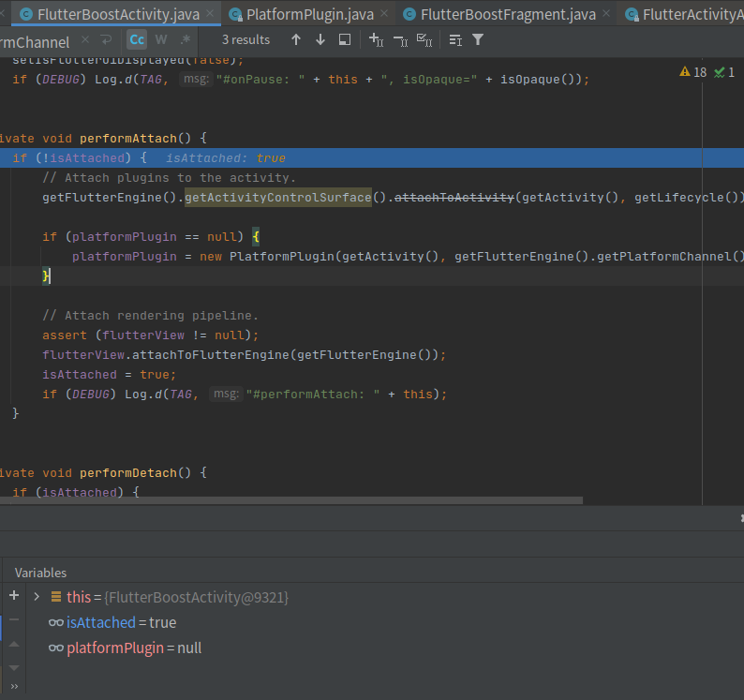This screenshot has width=744, height=700.
Task: Click in the search input field
Action: pyautogui.click(x=36, y=42)
